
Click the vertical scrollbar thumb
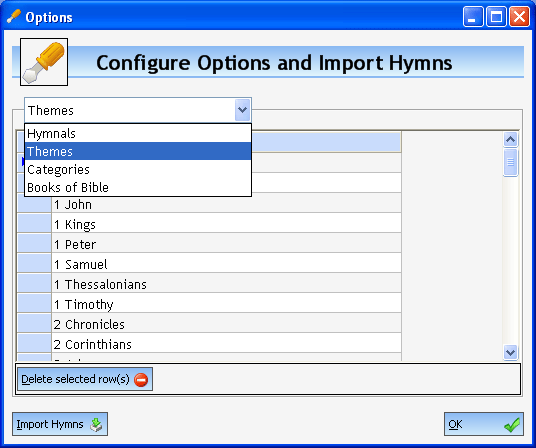(x=510, y=162)
